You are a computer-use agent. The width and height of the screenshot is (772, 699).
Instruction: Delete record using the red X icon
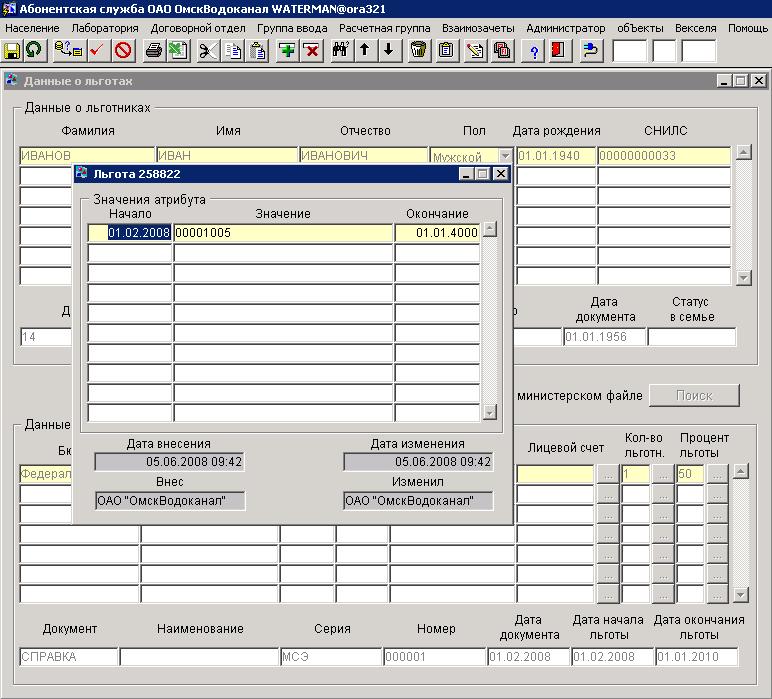pyautogui.click(x=311, y=50)
